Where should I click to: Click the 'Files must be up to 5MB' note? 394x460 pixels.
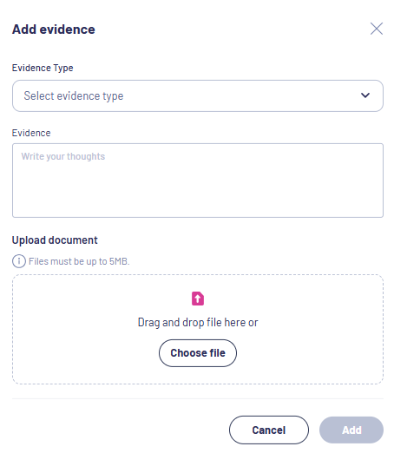tap(79, 261)
